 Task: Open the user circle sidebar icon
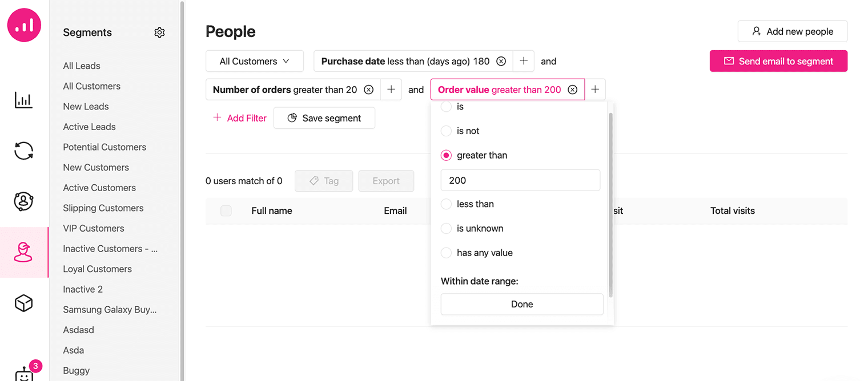pos(23,201)
